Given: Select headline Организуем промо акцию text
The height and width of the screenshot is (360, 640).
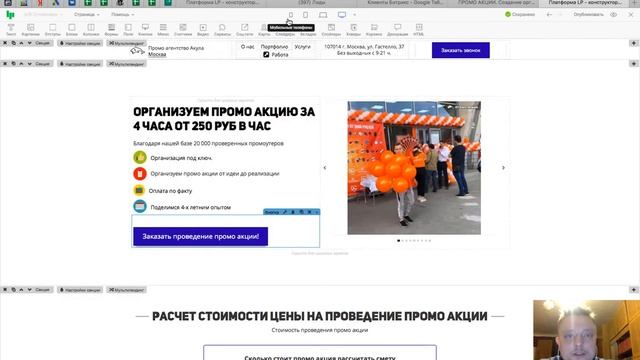Looking at the screenshot, I should tap(224, 119).
